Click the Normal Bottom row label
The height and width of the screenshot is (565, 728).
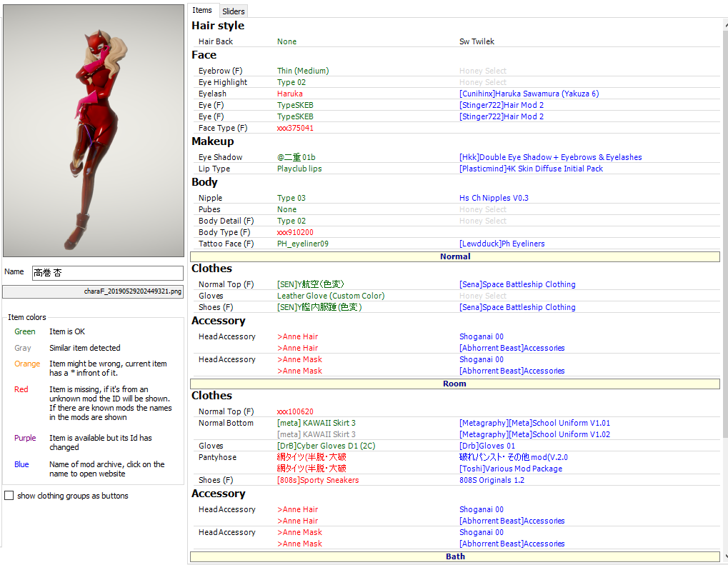point(226,423)
